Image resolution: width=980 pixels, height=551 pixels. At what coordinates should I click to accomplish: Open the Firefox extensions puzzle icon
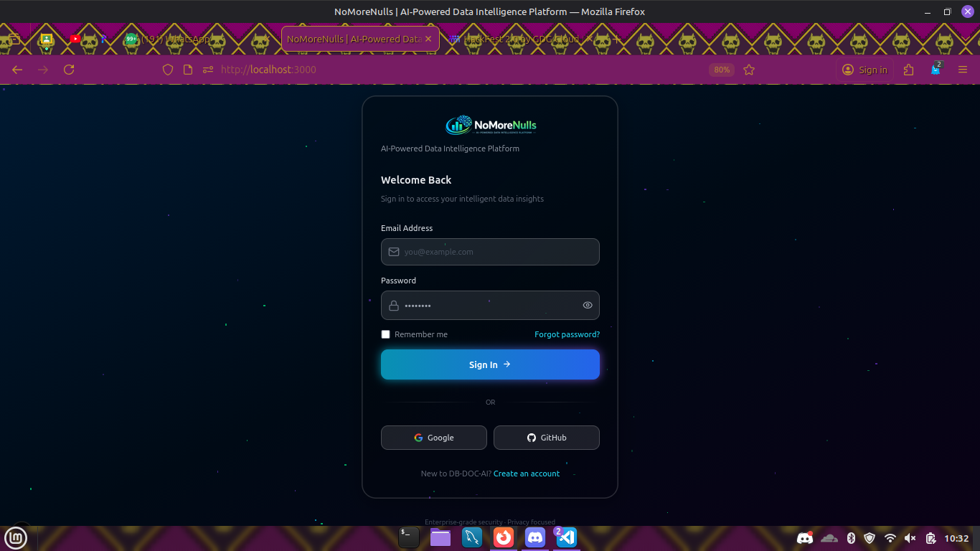[909, 70]
